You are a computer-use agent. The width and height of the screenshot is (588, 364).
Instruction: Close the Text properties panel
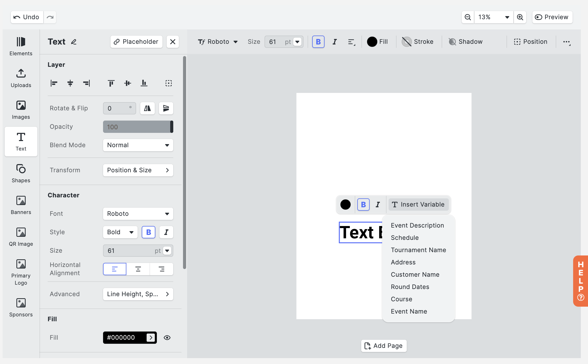(173, 42)
